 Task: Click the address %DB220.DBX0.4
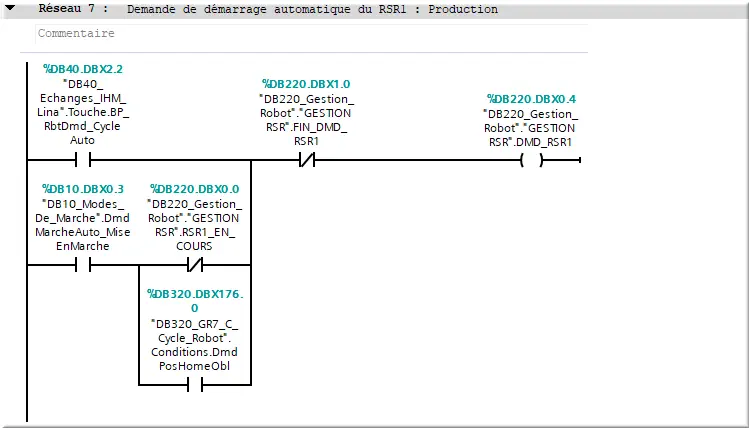(531, 99)
